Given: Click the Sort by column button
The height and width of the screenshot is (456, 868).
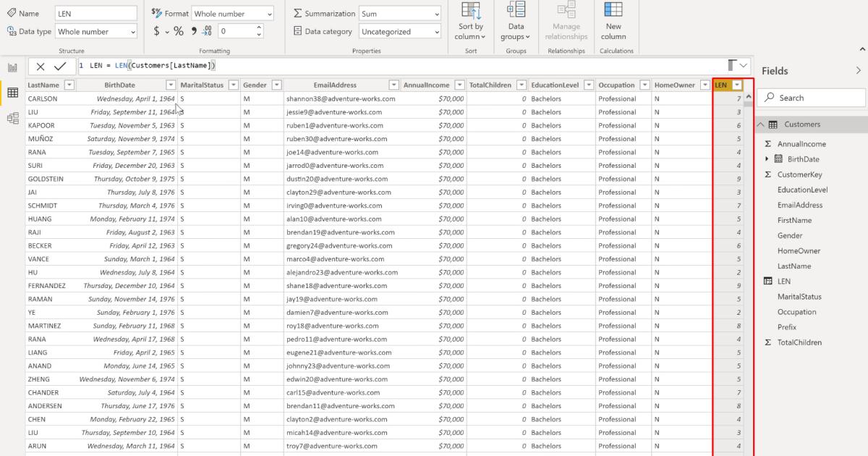Looking at the screenshot, I should click(x=470, y=22).
